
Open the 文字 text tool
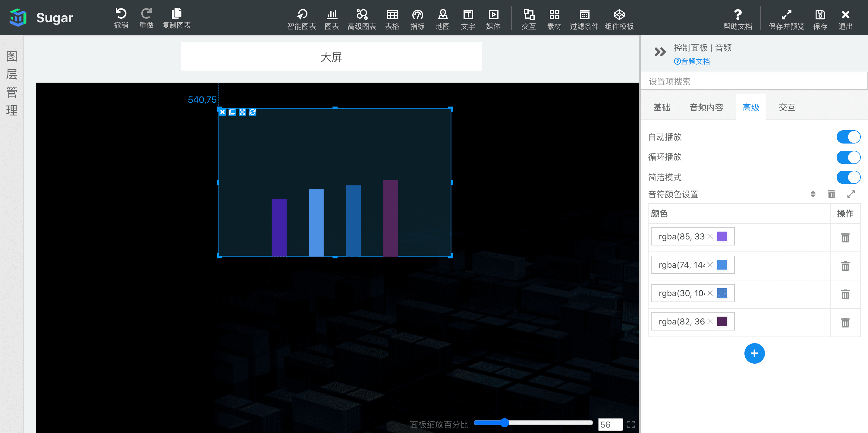468,19
